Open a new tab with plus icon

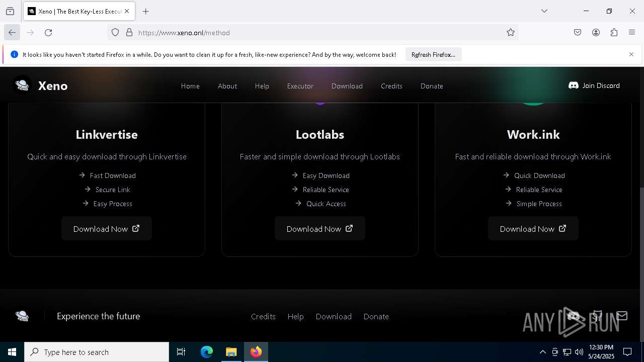coord(146,11)
